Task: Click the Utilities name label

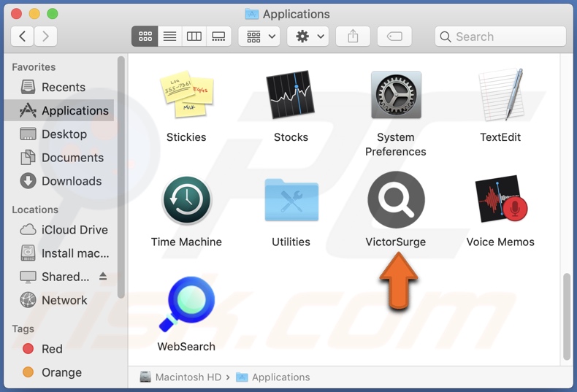Action: pyautogui.click(x=291, y=242)
